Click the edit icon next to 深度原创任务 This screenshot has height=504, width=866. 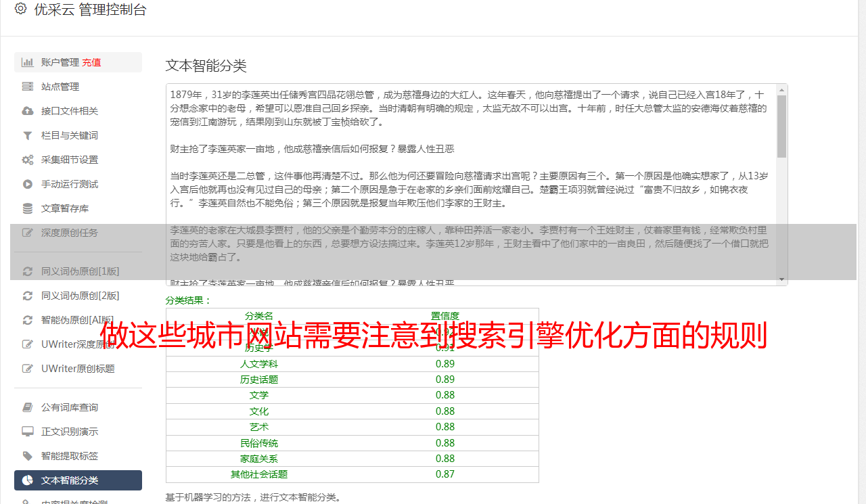click(28, 233)
